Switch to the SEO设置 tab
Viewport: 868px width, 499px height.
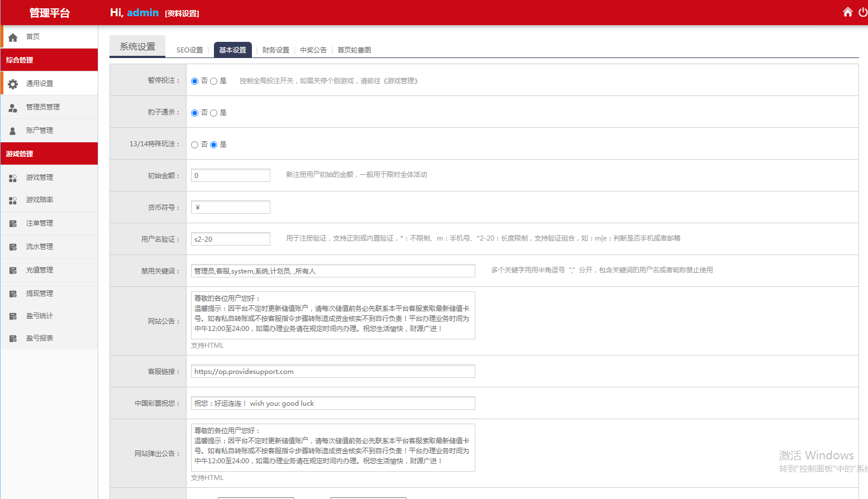coord(189,50)
